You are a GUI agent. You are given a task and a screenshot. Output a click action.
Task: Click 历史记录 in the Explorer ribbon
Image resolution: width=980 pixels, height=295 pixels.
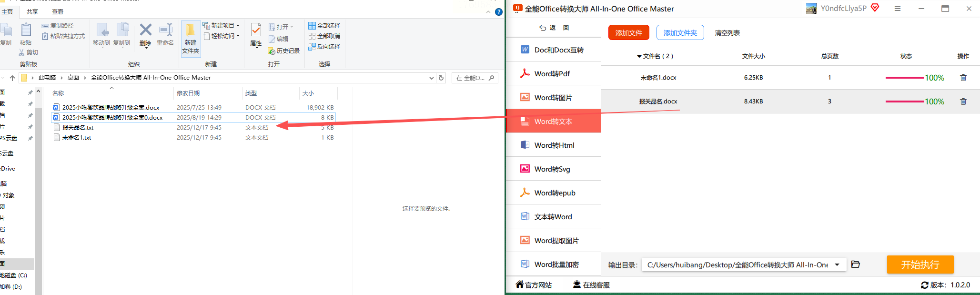[283, 51]
